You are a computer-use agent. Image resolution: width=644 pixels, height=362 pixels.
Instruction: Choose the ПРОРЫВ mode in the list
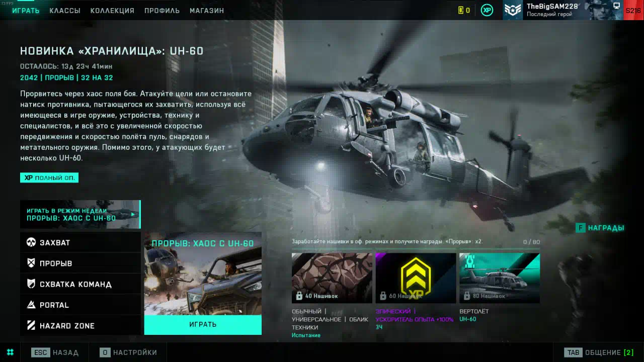pos(80,263)
